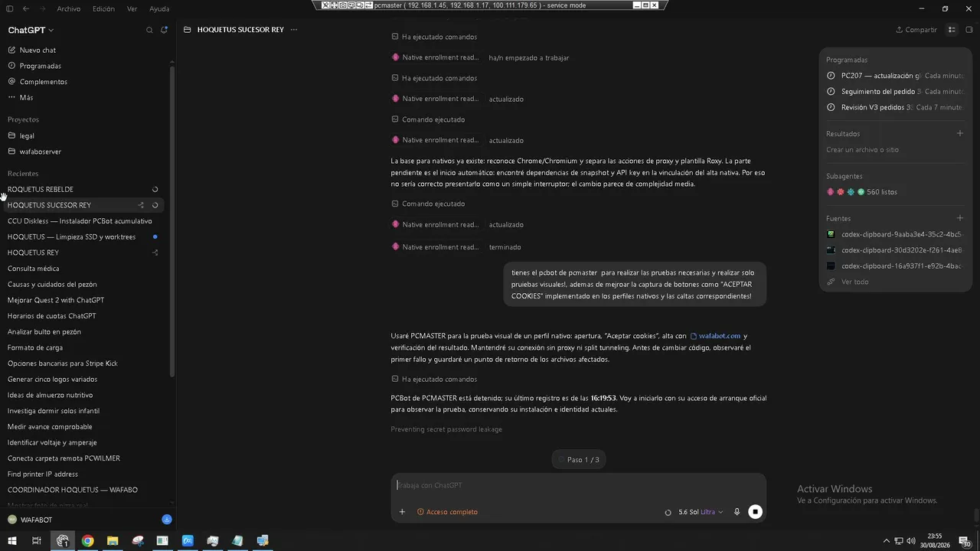Viewport: 980px width, 551px height.
Task: Go back with the left arrow
Action: (26, 9)
